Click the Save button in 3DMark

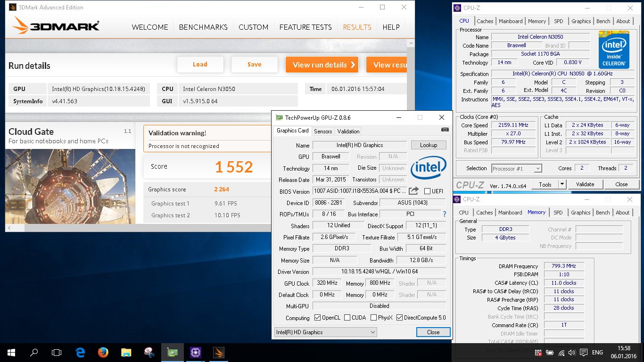pyautogui.click(x=255, y=65)
